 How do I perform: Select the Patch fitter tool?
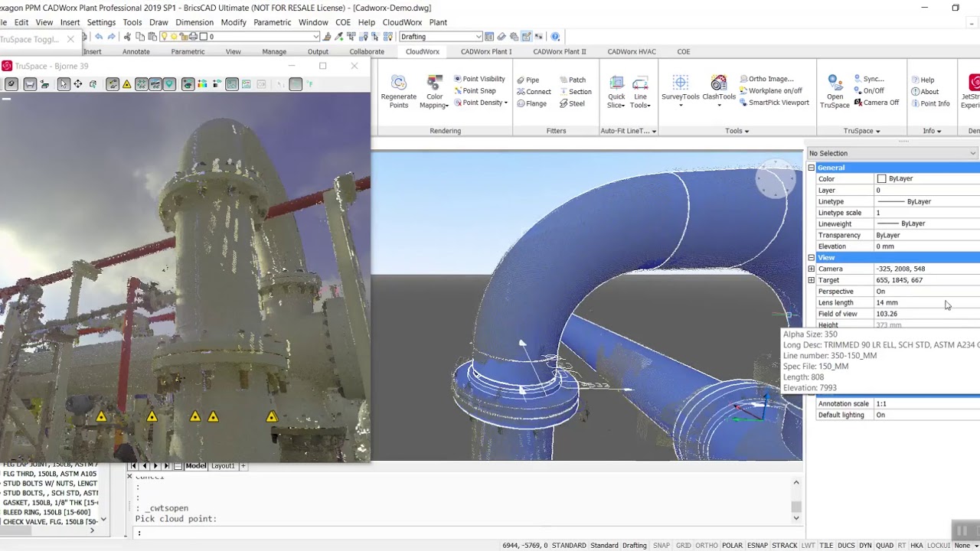[572, 80]
